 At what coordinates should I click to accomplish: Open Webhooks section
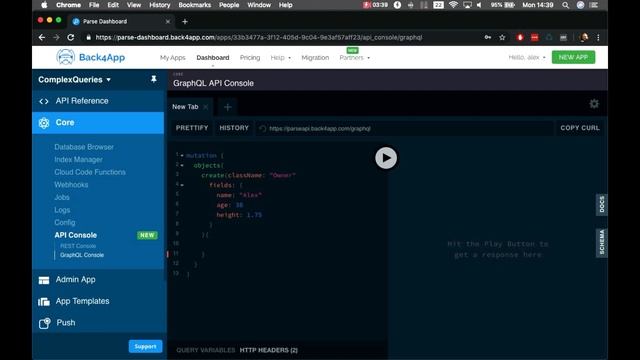tap(71, 185)
